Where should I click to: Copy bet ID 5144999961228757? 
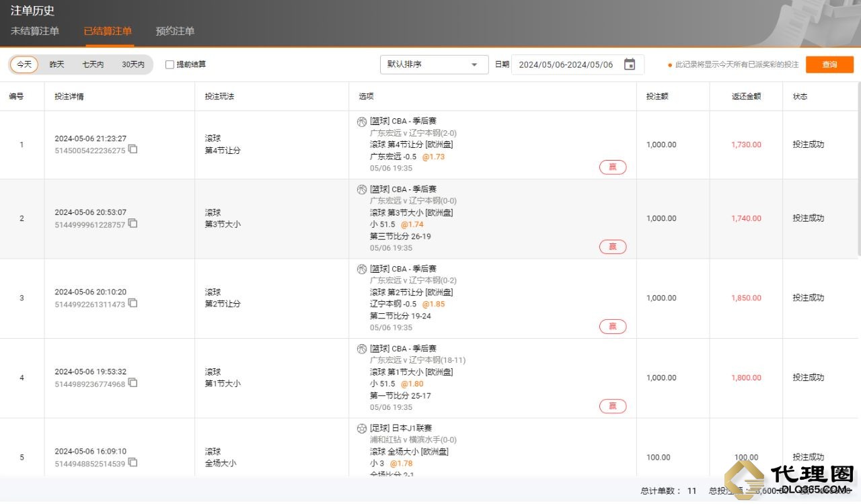pyautogui.click(x=133, y=223)
